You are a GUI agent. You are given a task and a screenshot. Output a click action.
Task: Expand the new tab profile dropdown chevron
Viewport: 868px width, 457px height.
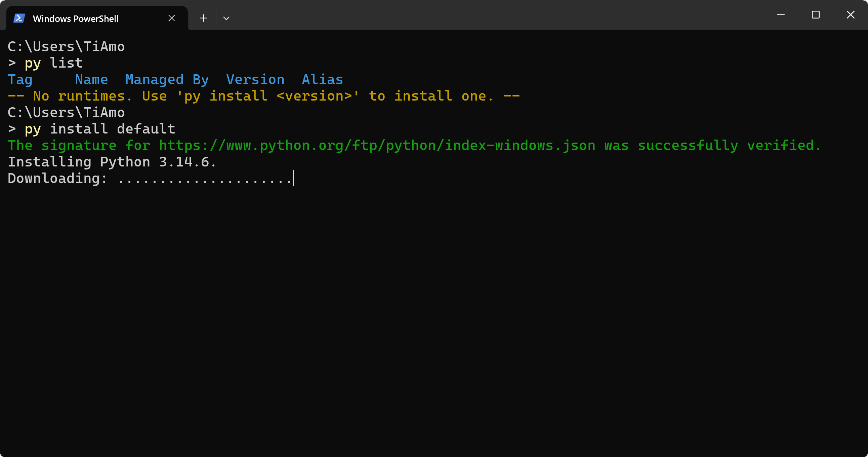[226, 18]
